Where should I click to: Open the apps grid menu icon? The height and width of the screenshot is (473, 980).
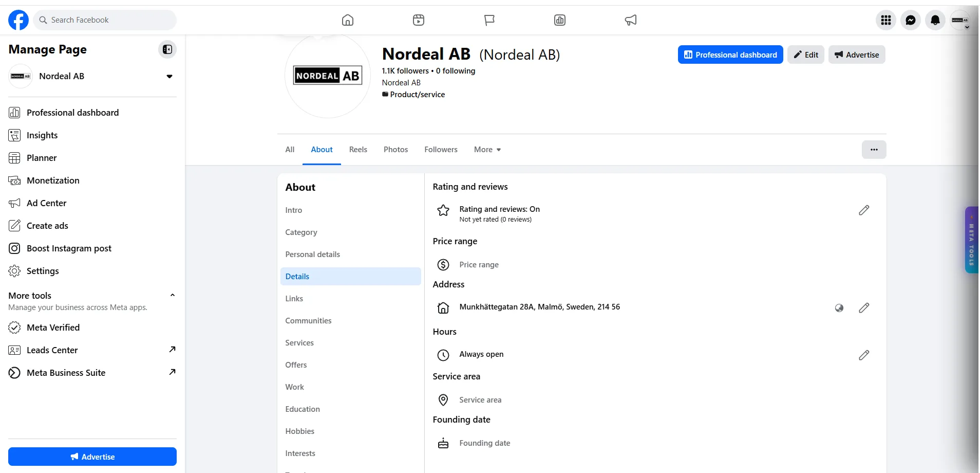(886, 20)
